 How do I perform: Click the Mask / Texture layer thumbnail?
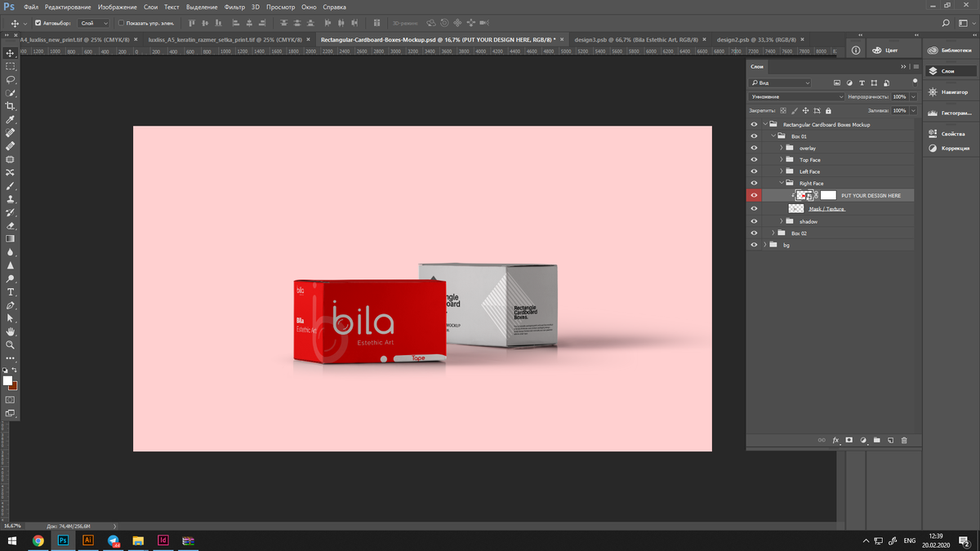795,209
